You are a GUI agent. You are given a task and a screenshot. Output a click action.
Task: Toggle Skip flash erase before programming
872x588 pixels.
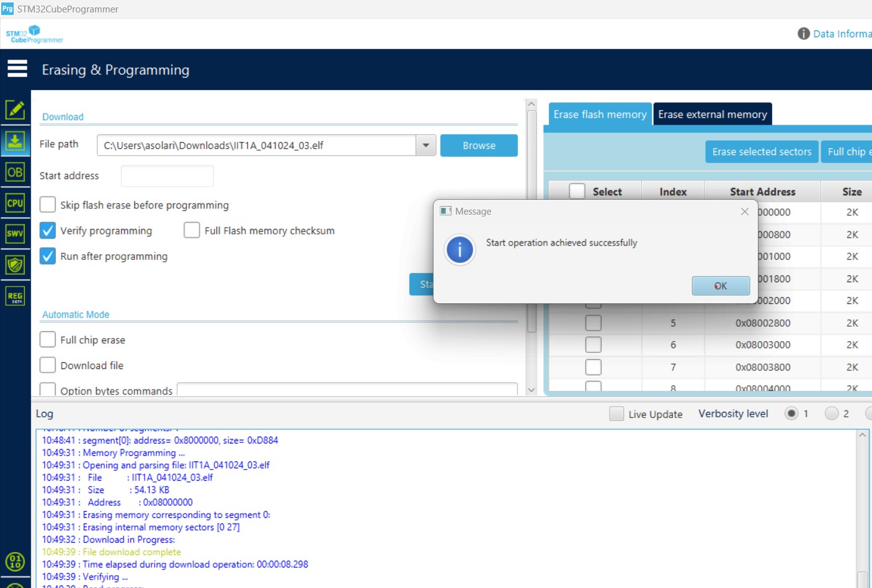[x=48, y=205]
